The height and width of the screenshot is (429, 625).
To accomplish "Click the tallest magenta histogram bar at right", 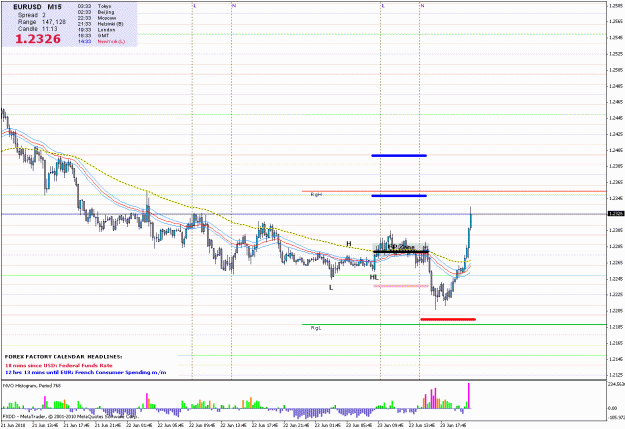I will click(x=469, y=396).
